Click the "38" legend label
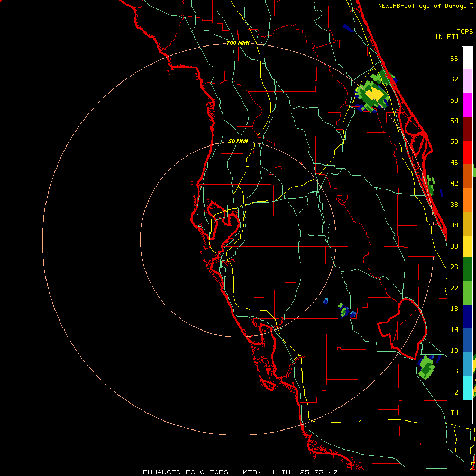 (454, 205)
